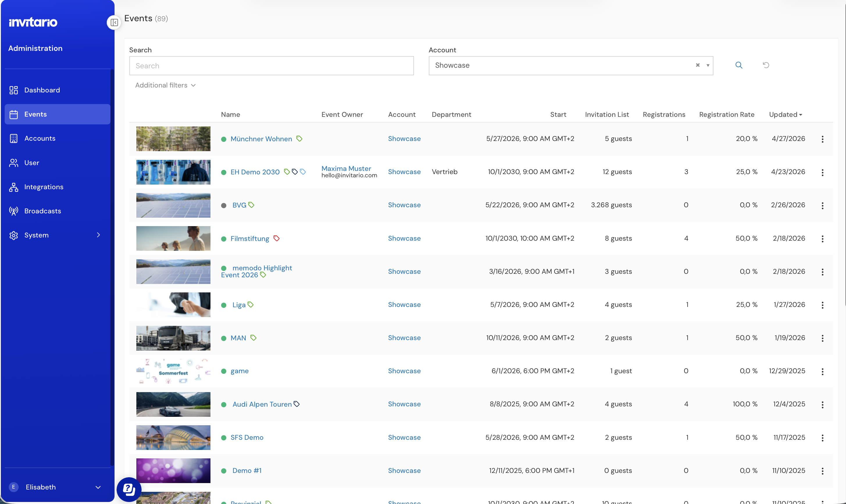Click the Accounts building icon
Screen dimensions: 846x504
(14, 139)
